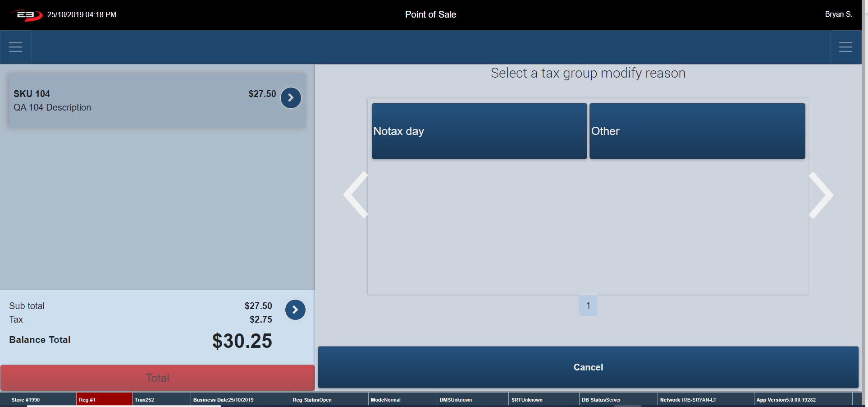868x407 pixels.
Task: Click Store #1990 in status bar
Action: click(x=26, y=400)
